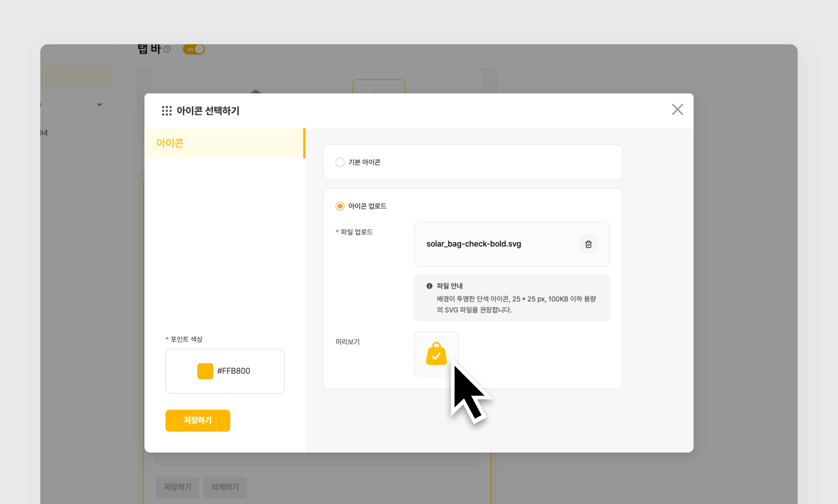Click the 아이콘 선택하기 dialog title
The height and width of the screenshot is (504, 838).
click(x=208, y=111)
